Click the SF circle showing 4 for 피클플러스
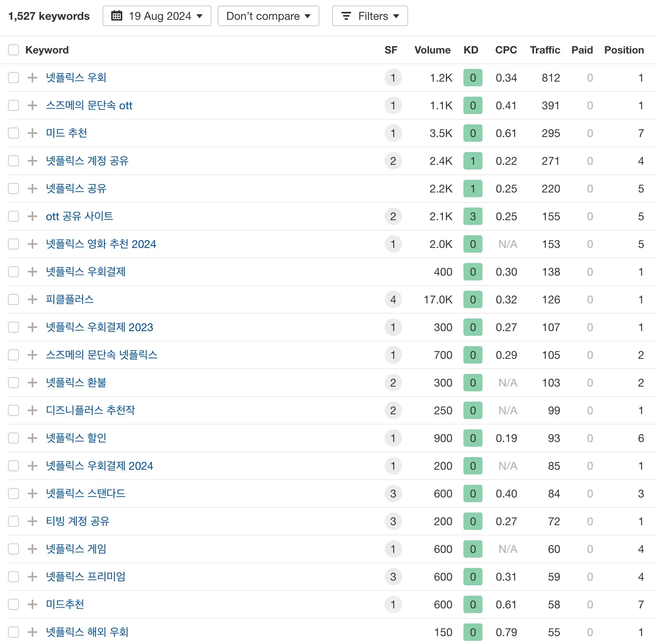Screen dimensions: 657x644 [393, 299]
